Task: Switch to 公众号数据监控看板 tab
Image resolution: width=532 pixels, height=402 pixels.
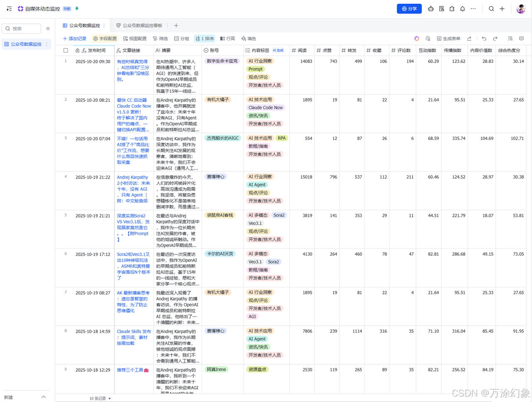Action: pos(139,26)
